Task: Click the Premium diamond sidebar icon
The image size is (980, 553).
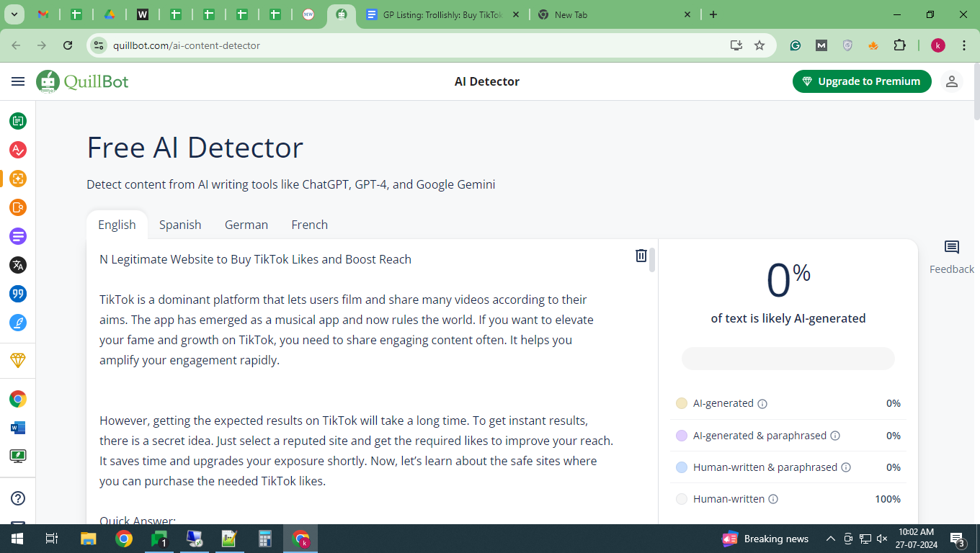Action: (18, 359)
